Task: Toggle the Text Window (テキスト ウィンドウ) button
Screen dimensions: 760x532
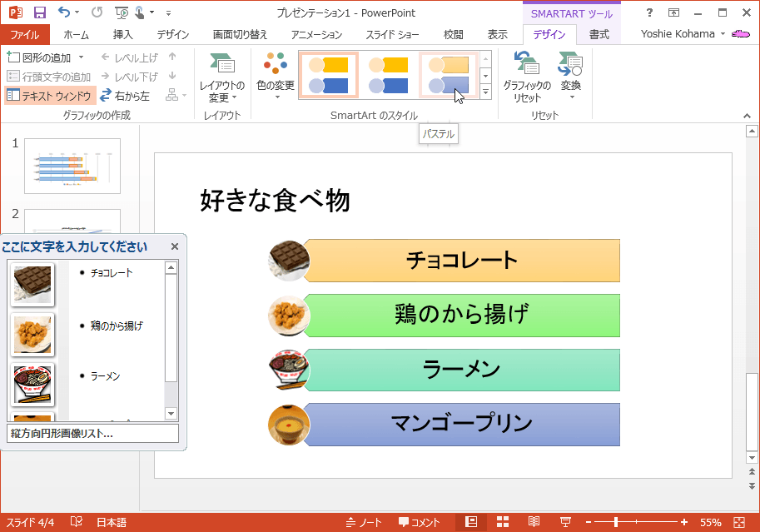Action: [x=49, y=96]
